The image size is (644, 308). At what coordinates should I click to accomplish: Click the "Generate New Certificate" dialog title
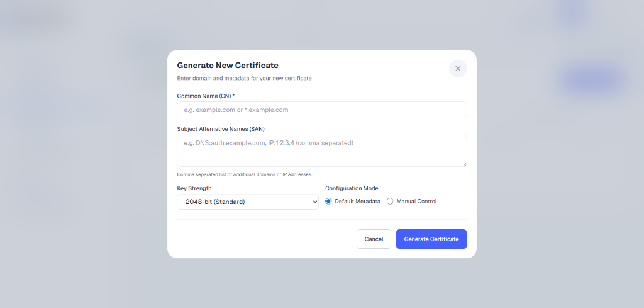(228, 65)
